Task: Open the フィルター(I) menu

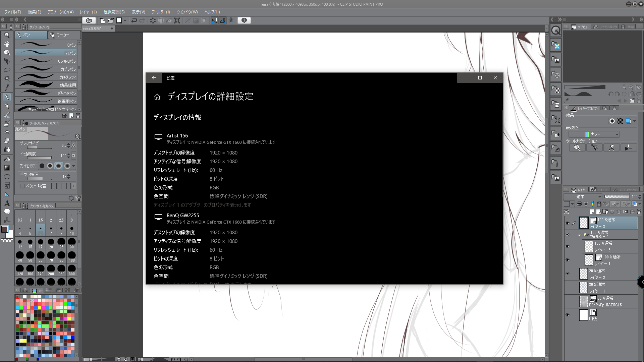Action: [x=161, y=12]
